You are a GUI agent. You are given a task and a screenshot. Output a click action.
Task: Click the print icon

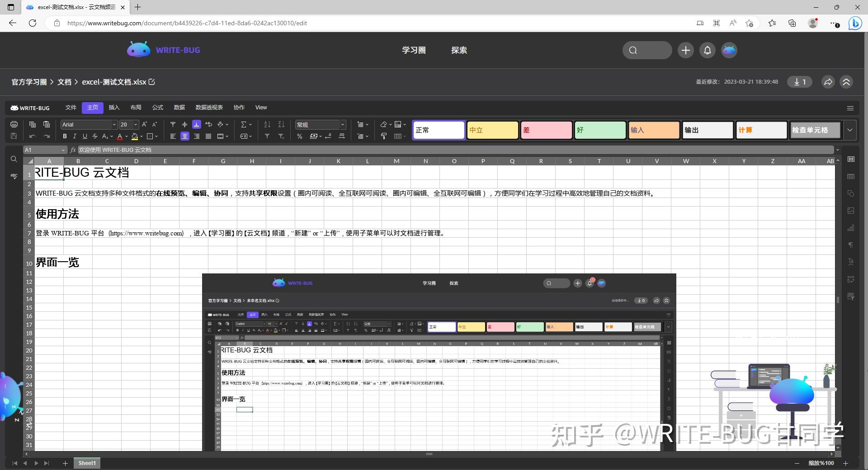click(14, 124)
